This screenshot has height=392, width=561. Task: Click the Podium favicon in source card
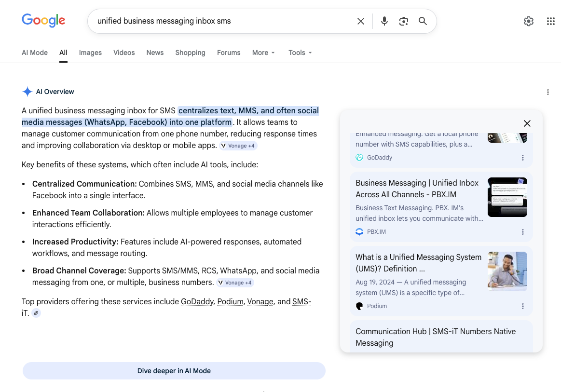coord(359,306)
